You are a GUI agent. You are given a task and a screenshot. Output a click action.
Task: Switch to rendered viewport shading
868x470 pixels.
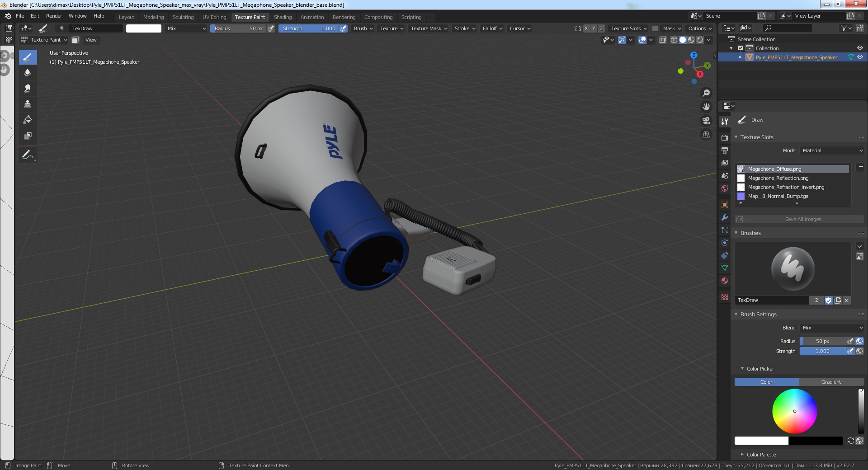point(700,40)
